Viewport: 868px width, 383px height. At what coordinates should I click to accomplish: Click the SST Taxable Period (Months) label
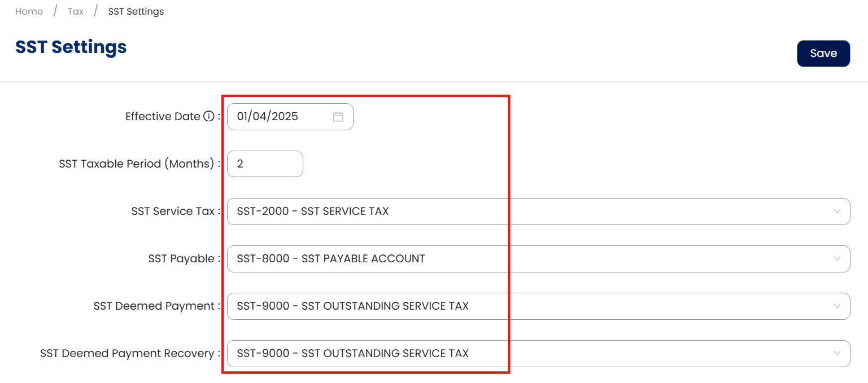click(x=137, y=164)
